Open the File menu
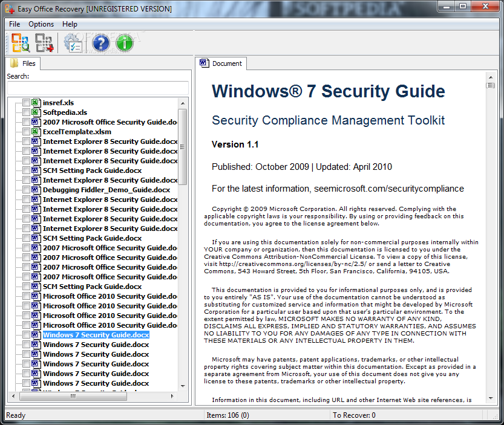 click(15, 24)
